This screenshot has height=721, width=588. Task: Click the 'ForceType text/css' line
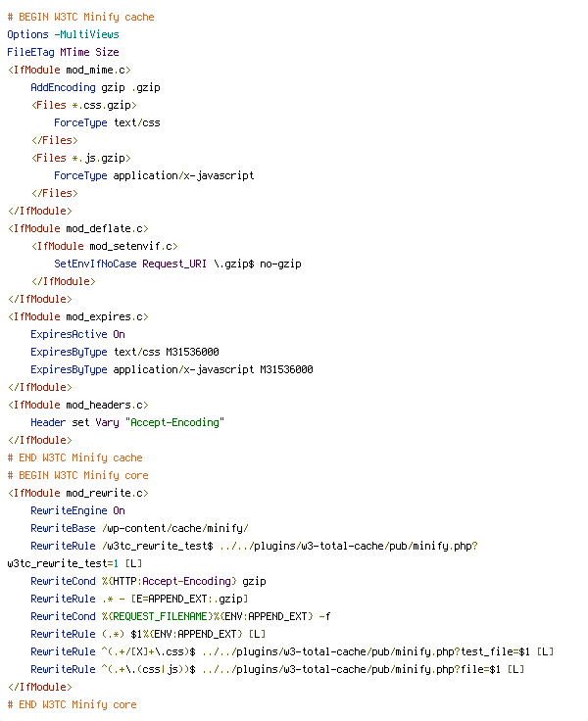[x=107, y=122]
